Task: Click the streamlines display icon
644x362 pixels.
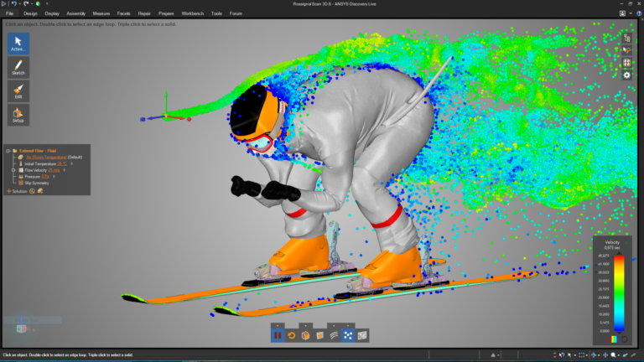Action: [334, 335]
